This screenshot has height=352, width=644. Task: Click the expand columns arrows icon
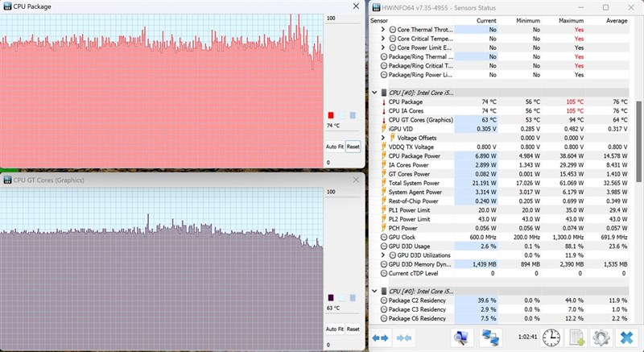coord(380,338)
